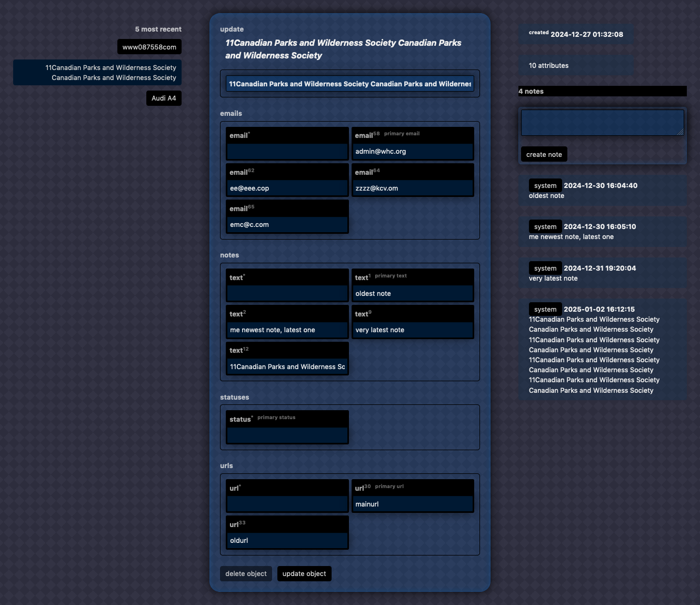Click system tag on 2025-01-02 note
The width and height of the screenshot is (700, 605).
click(545, 309)
